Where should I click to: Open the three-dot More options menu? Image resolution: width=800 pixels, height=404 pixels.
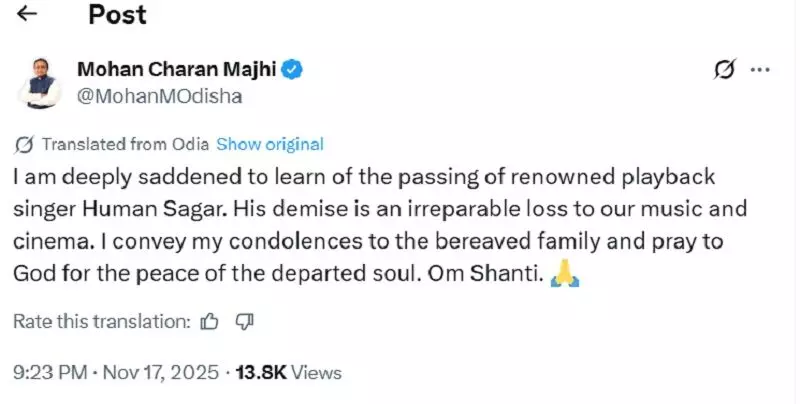[x=760, y=70]
